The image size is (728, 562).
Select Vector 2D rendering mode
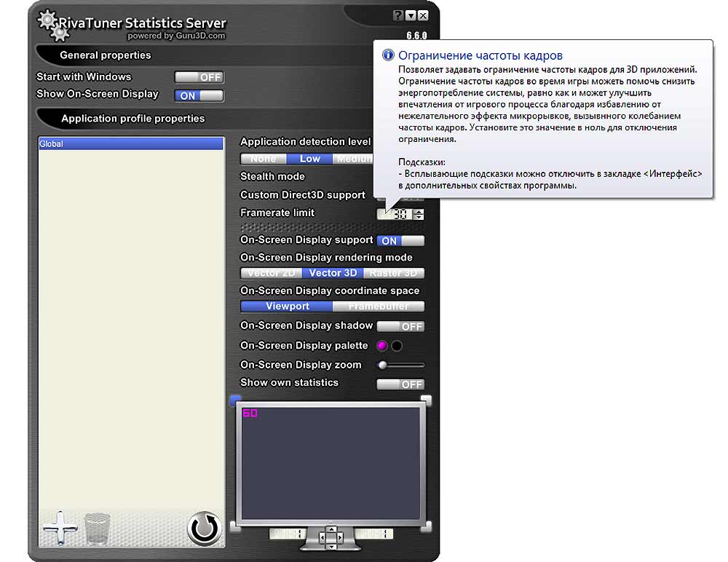coord(271,273)
